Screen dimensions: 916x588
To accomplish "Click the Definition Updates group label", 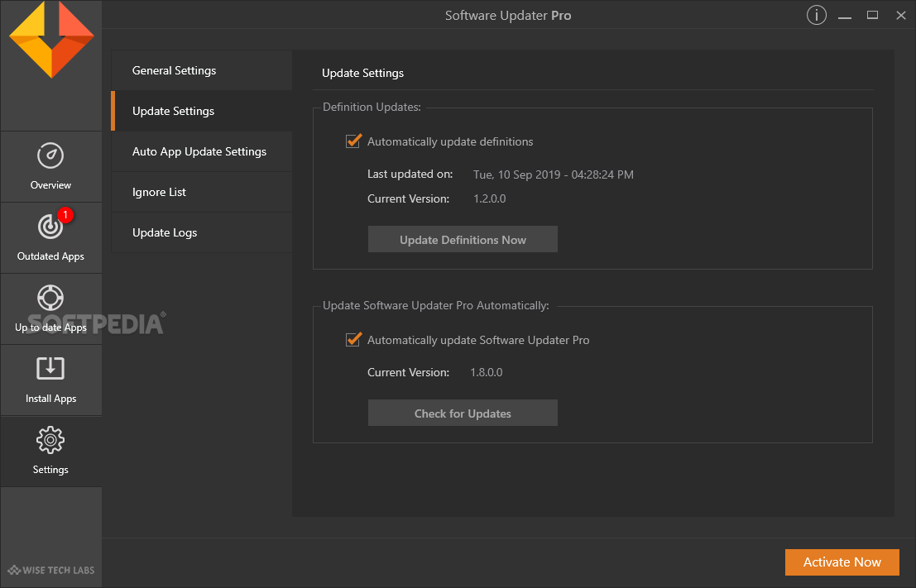I will point(372,107).
